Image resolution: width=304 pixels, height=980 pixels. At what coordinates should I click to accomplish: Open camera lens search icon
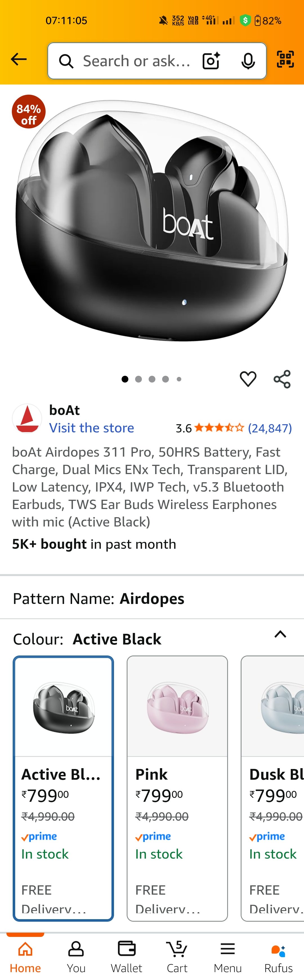point(211,61)
